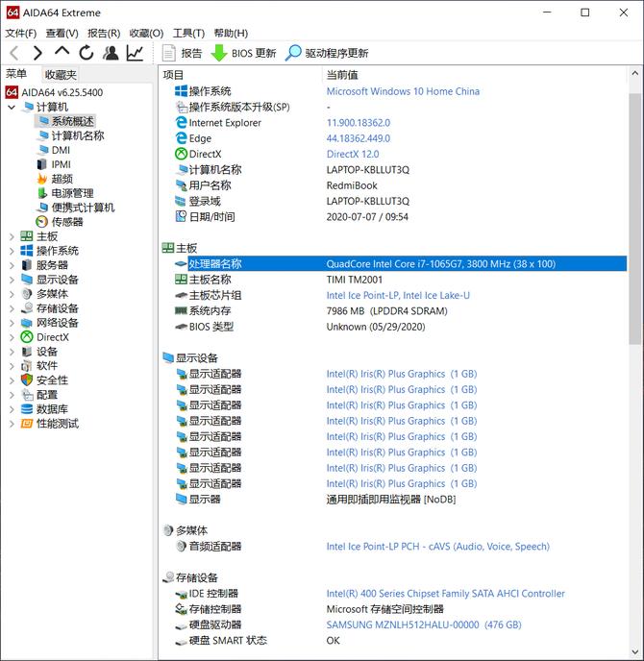Open the 报告(R) menu
The width and height of the screenshot is (644, 661).
(x=104, y=33)
